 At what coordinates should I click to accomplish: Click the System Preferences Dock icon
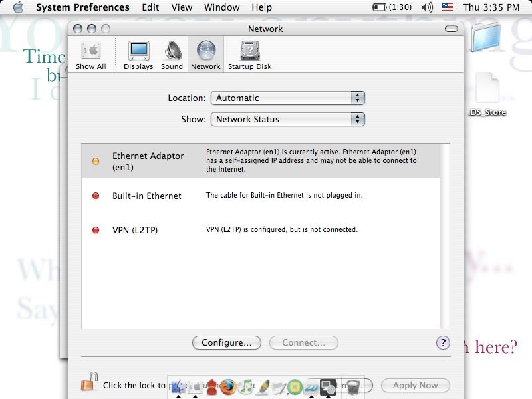pyautogui.click(x=196, y=386)
